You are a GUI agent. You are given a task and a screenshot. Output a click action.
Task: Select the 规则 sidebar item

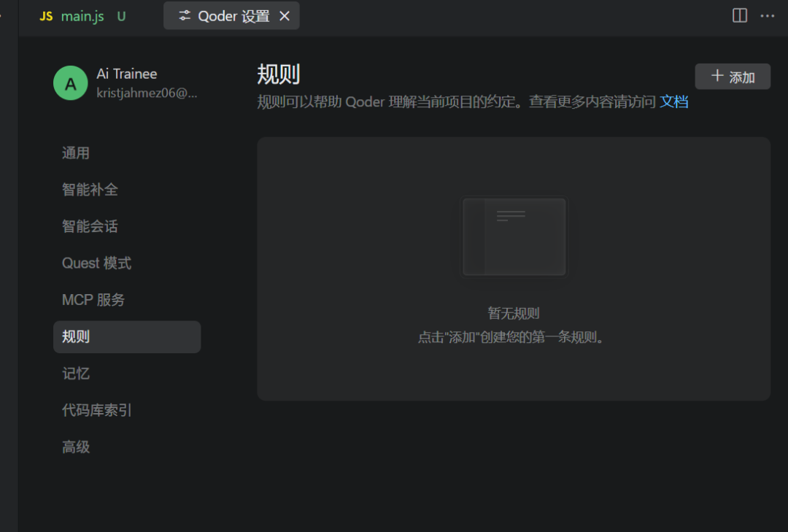click(127, 337)
